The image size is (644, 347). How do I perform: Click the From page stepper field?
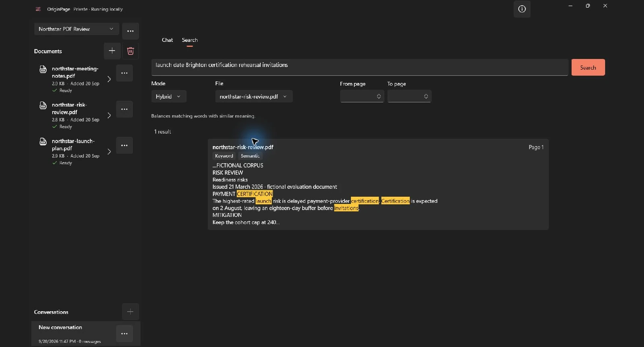[x=362, y=96]
